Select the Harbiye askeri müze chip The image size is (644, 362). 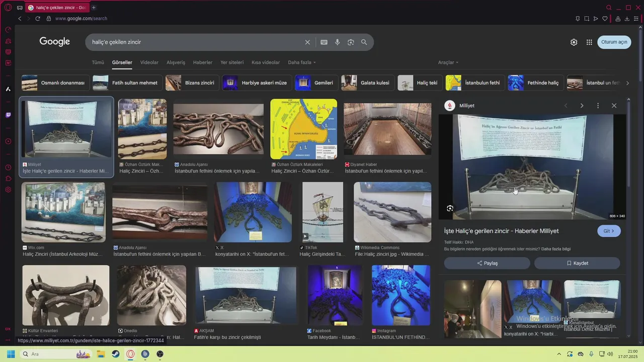[x=257, y=83]
